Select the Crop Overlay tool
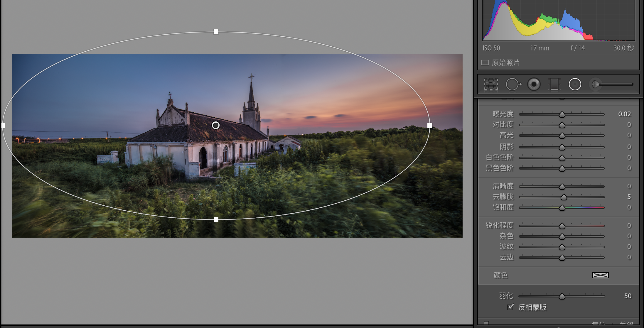Image resolution: width=644 pixels, height=328 pixels. (491, 84)
